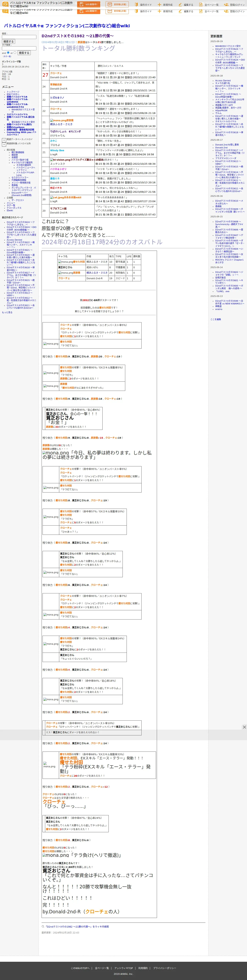Screen dimensions: 247x980
Task: Open ハツネ&シオリ in ranking table
Action: pos(58,169)
